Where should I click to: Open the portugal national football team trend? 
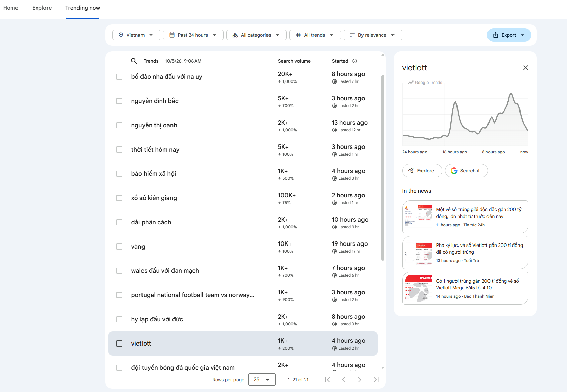(243, 295)
